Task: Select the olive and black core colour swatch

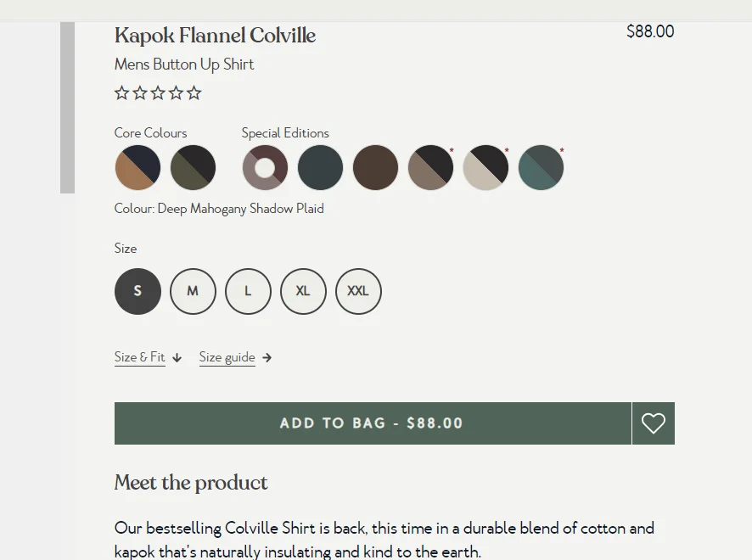Action: (x=193, y=167)
